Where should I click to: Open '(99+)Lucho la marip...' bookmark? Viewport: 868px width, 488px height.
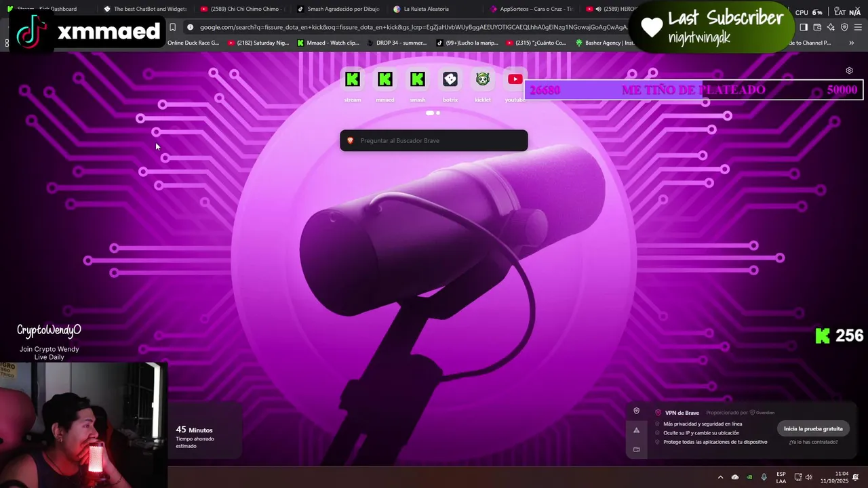[467, 43]
